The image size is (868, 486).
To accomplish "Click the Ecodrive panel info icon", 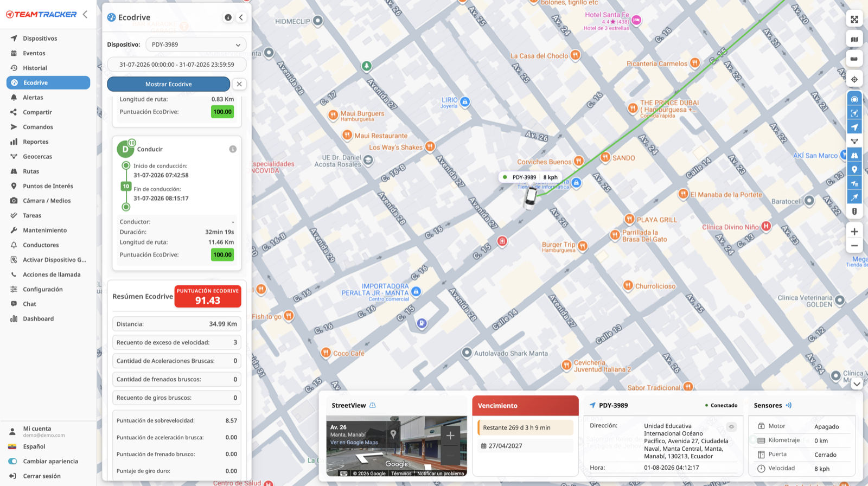I will point(228,17).
